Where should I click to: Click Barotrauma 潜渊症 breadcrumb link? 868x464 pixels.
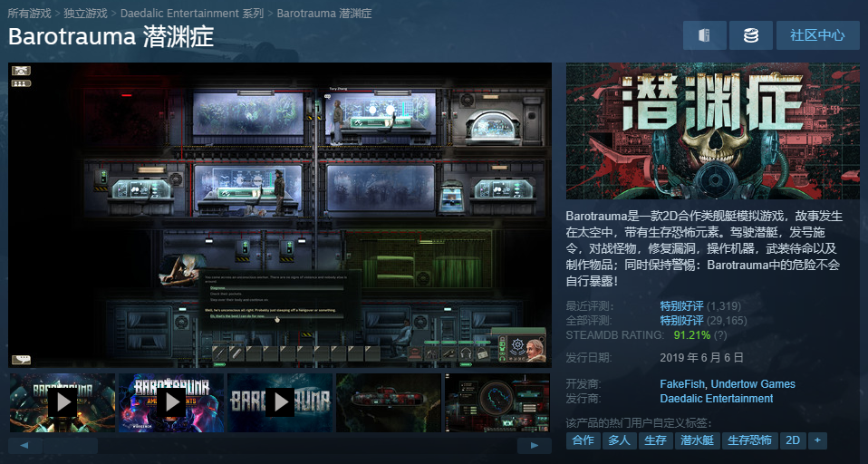(323, 14)
